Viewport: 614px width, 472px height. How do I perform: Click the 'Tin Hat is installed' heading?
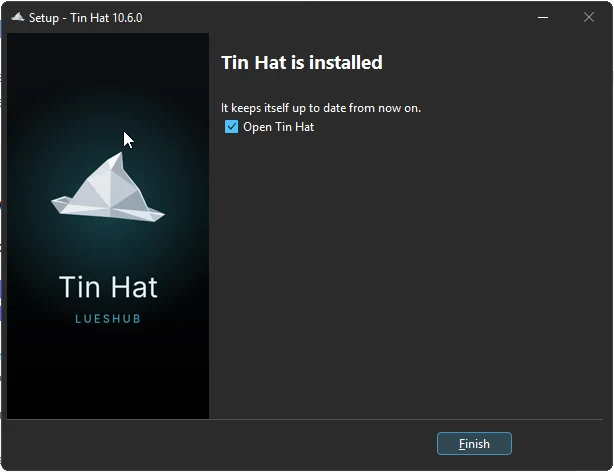[302, 63]
